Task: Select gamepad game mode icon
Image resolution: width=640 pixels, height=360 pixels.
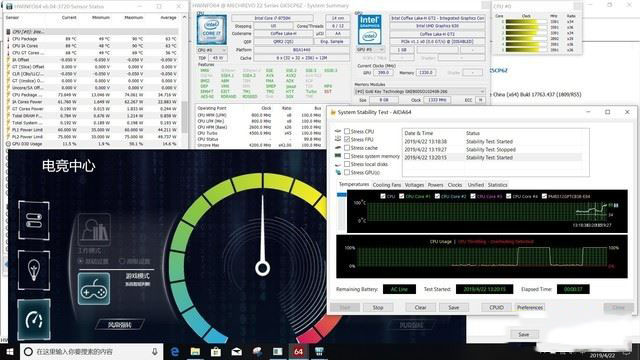Action: click(x=94, y=289)
